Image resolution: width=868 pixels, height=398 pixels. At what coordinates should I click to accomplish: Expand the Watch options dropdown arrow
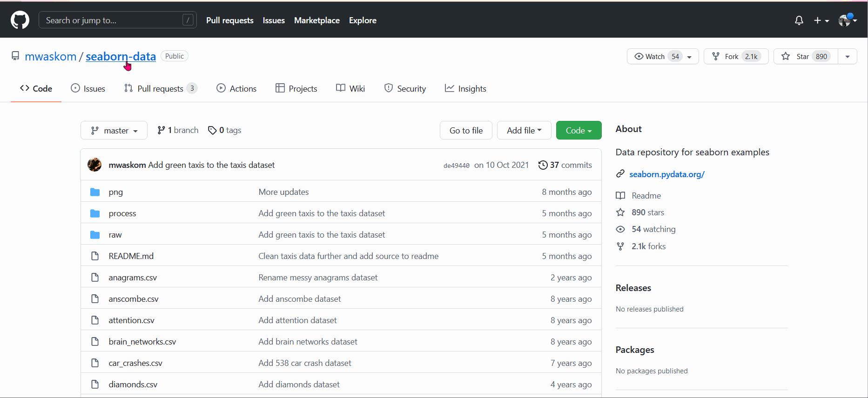pyautogui.click(x=690, y=57)
